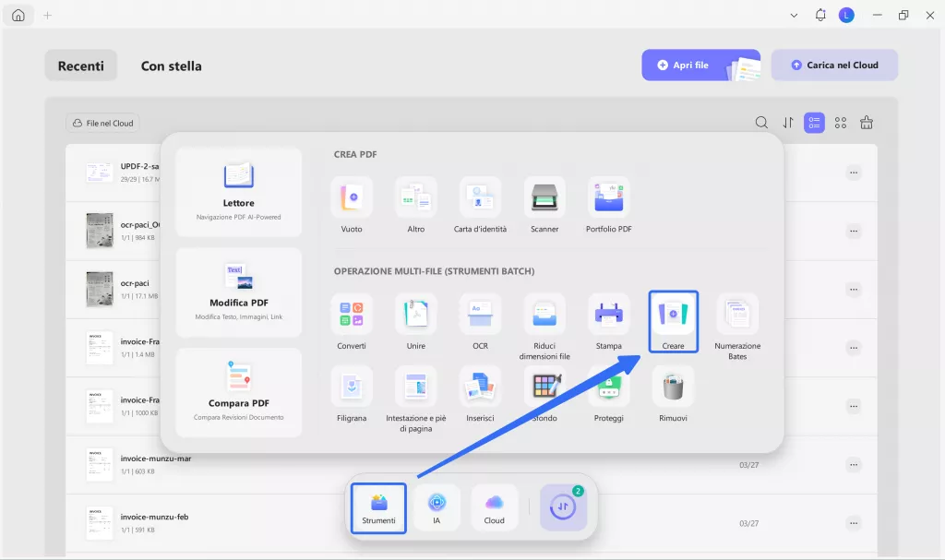Open options menu for invoice-munzu-mar
The image size is (945, 560).
tap(854, 463)
